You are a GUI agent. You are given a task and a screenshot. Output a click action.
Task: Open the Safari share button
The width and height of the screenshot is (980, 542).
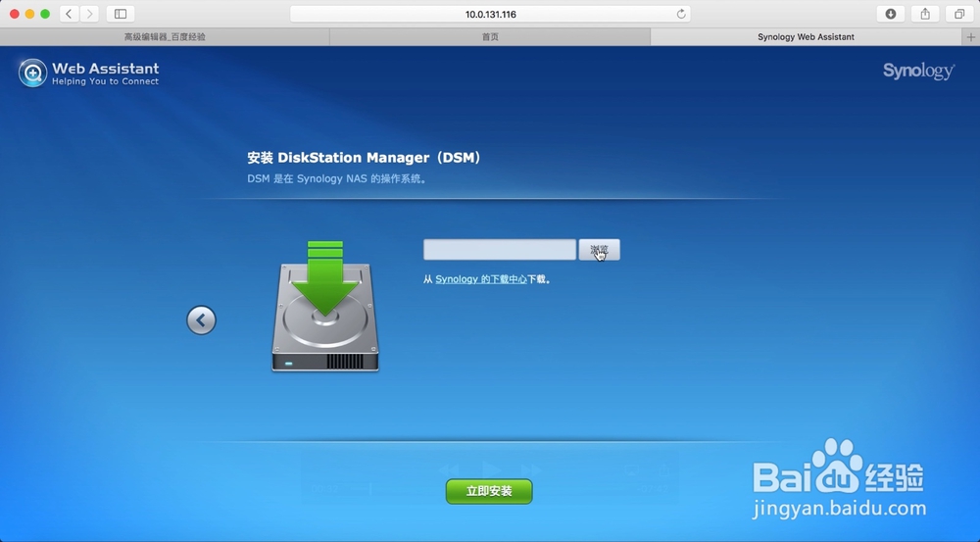click(925, 14)
